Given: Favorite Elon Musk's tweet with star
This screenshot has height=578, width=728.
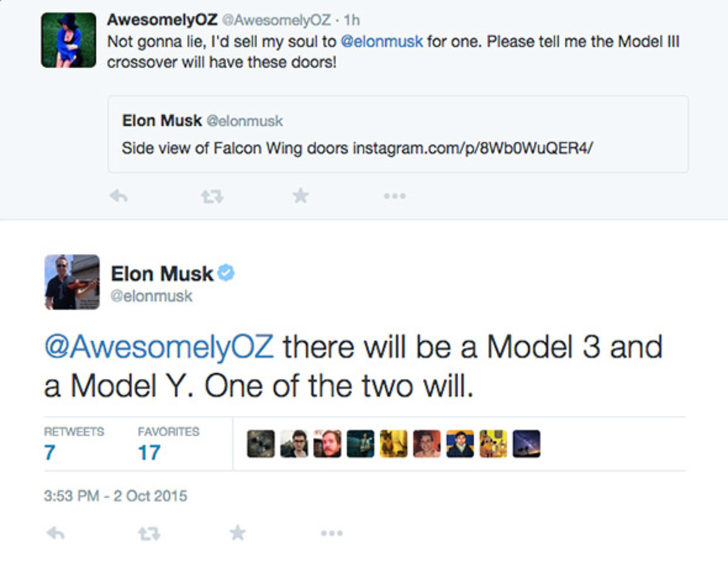Looking at the screenshot, I should [x=238, y=533].
